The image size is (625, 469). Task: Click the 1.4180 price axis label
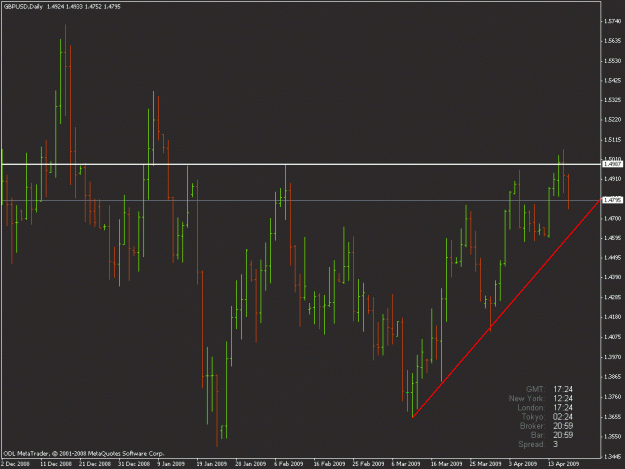pyautogui.click(x=613, y=317)
